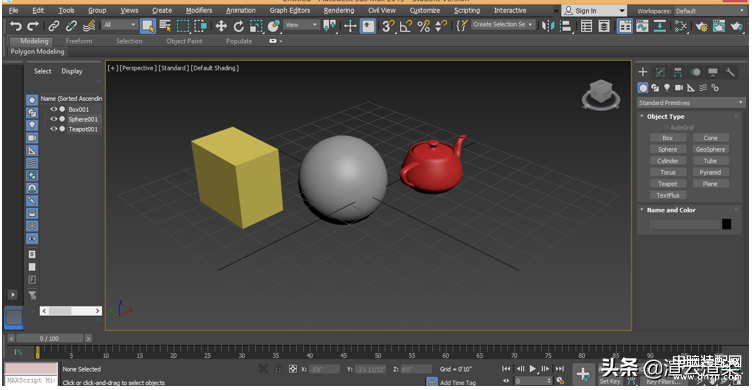Click the Teapot primitive button
Image resolution: width=752 pixels, height=390 pixels.
[668, 184]
